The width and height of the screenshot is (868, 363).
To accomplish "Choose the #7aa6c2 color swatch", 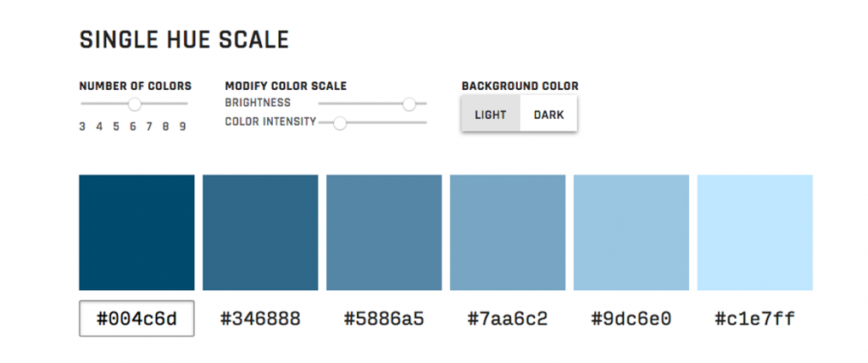I will tap(508, 232).
